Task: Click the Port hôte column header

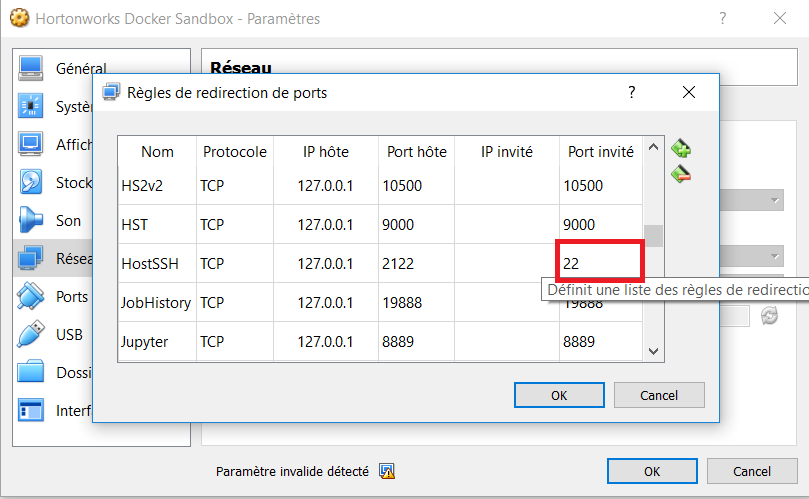Action: (416, 152)
